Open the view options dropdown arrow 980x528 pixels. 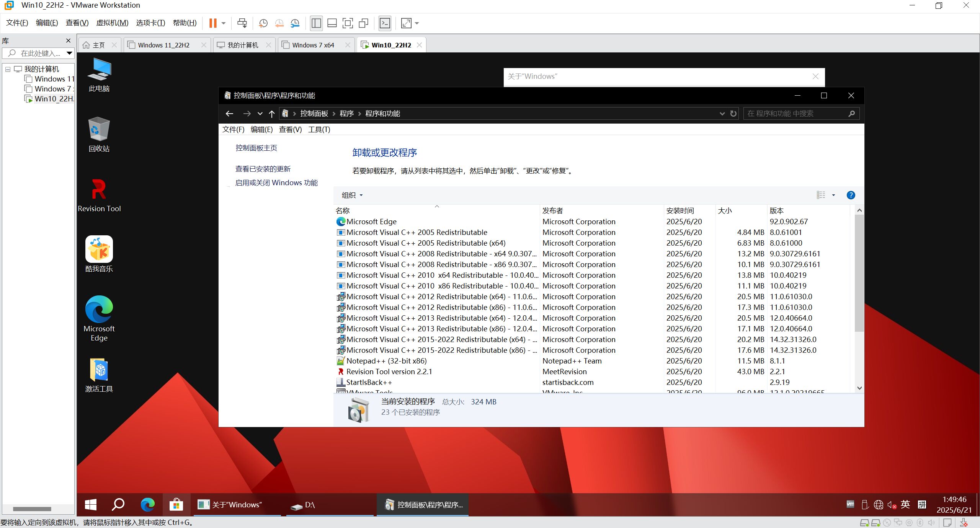(x=833, y=195)
